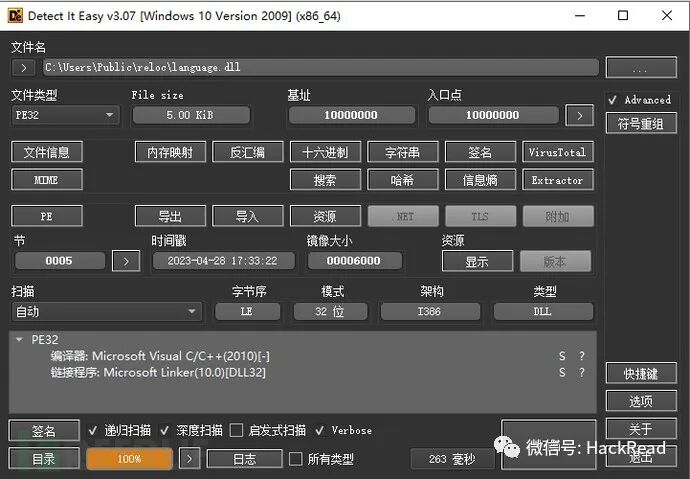Screen dimensions: 690x479
Task: Maximize the Detect It Easy window
Action: pyautogui.click(x=623, y=15)
